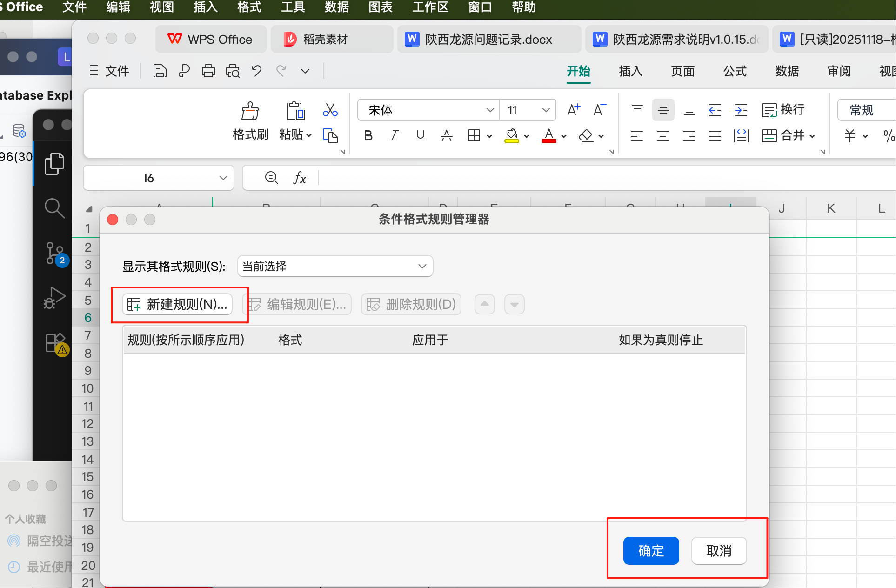The image size is (896, 588).
Task: Expand the font size 11 dropdown
Action: tap(546, 110)
